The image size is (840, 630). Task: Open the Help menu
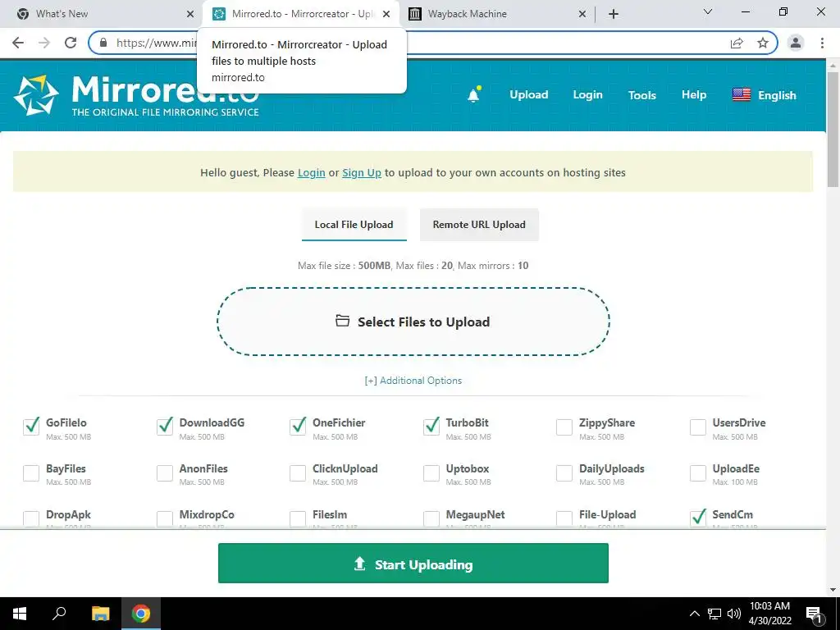click(x=694, y=95)
